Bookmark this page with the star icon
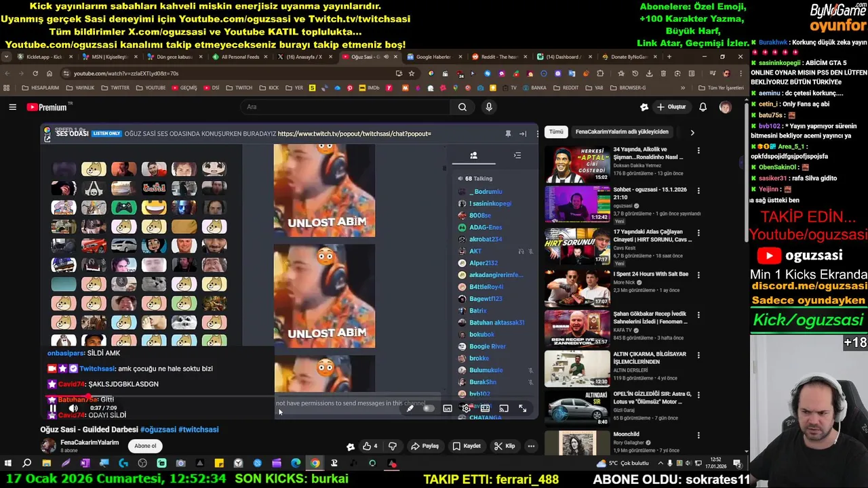 [x=412, y=73]
